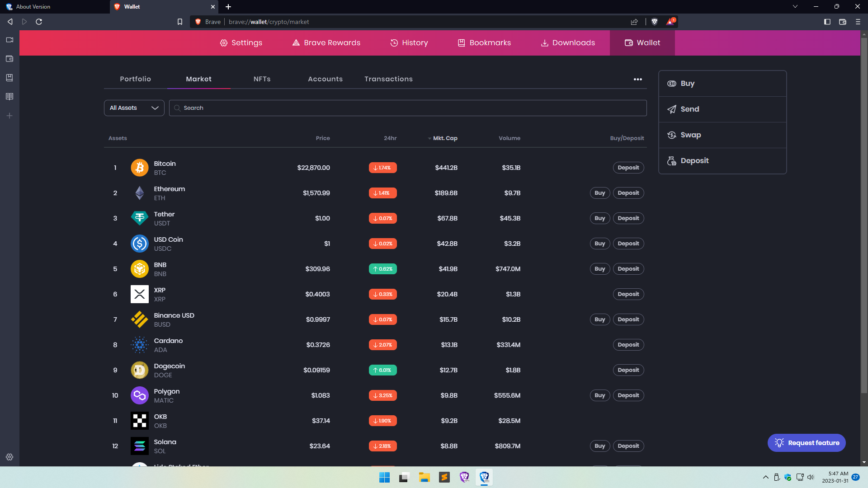Viewport: 868px width, 488px height.
Task: Open the Brave Shields panel
Action: [x=654, y=22]
